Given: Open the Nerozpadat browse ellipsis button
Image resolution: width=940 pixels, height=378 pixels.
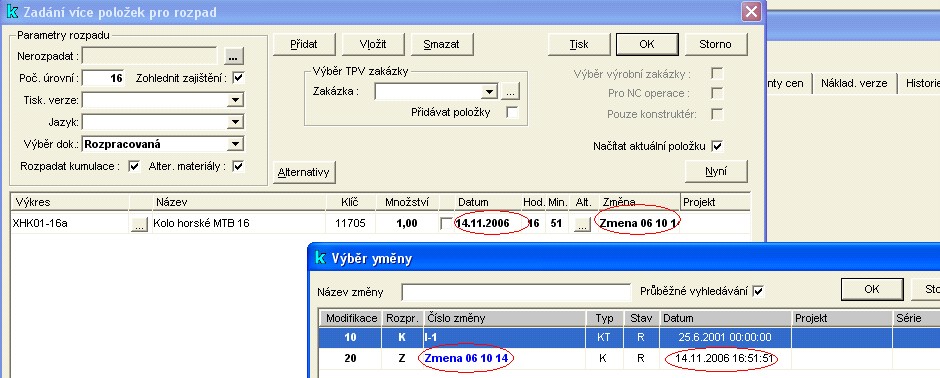Looking at the screenshot, I should click(x=234, y=56).
